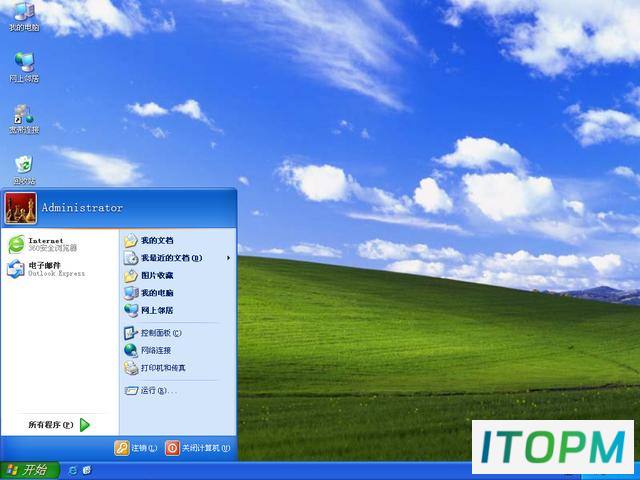
Task: Expand 所有程序(P) with green arrow
Action: pos(60,425)
